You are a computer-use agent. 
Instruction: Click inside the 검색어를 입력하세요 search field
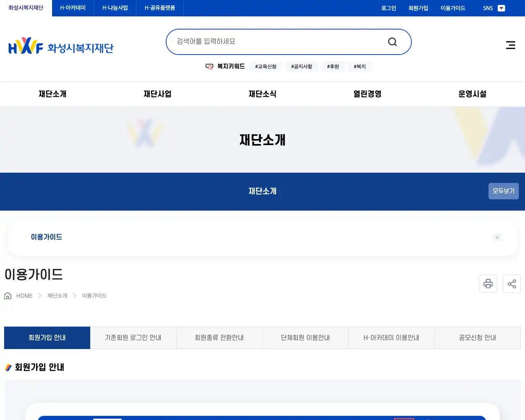click(x=267, y=41)
